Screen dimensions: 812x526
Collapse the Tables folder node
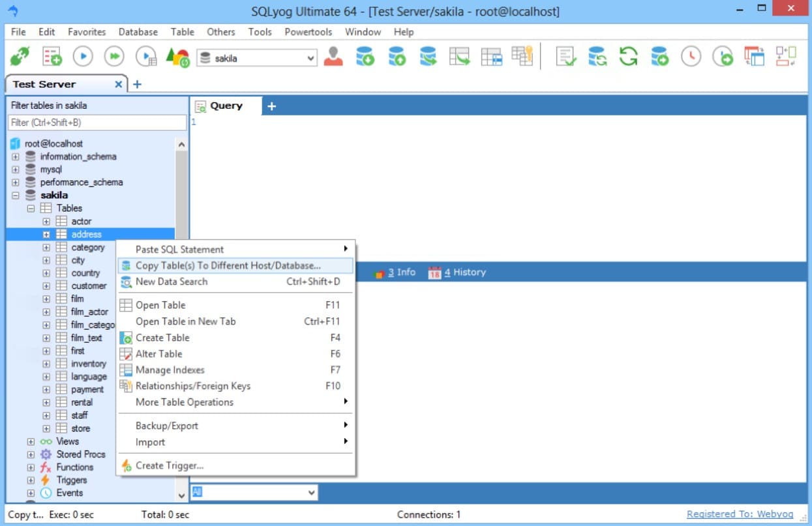31,209
